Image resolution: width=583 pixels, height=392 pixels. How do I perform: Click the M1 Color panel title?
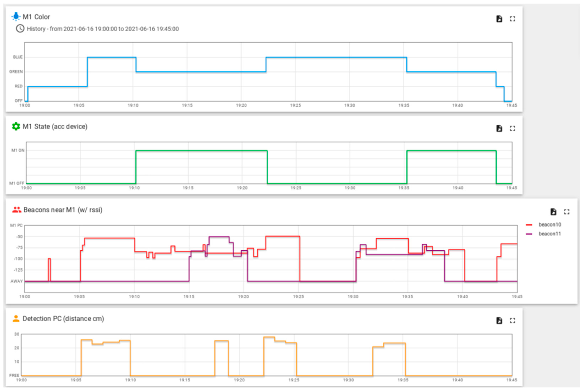[x=36, y=17]
